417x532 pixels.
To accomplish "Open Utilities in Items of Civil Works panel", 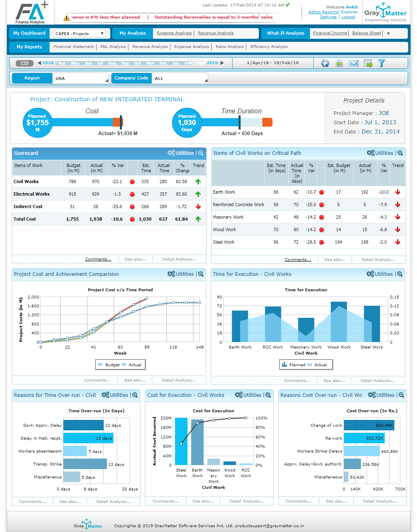I will (x=380, y=153).
